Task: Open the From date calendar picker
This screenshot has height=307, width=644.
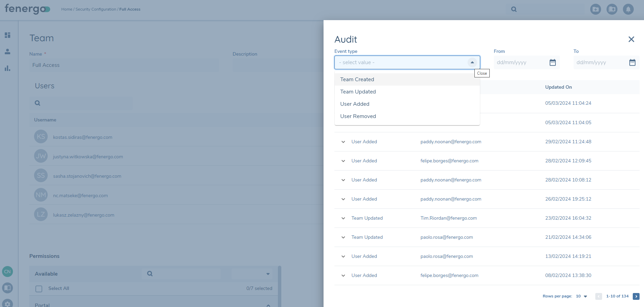Action: [553, 62]
